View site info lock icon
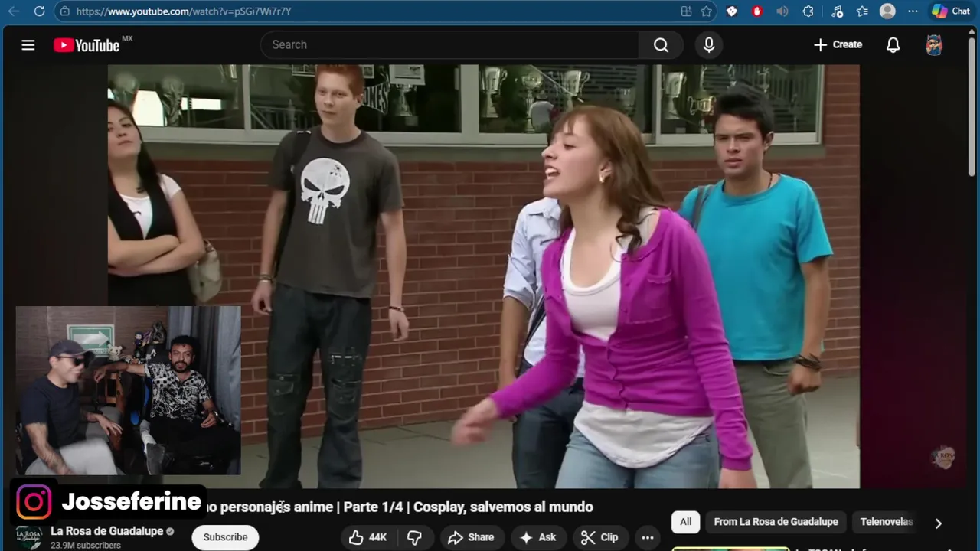The width and height of the screenshot is (980, 551). (65, 11)
